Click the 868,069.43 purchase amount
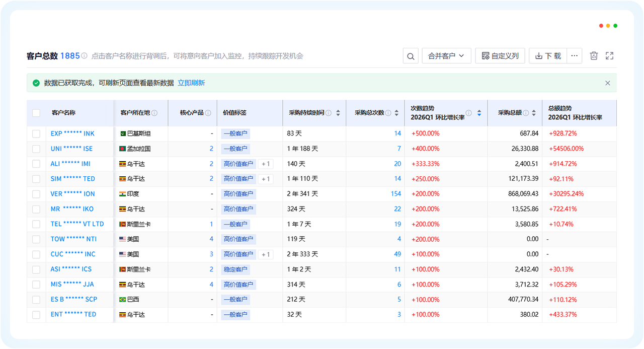Screen dimensions: 644x349 pyautogui.click(x=523, y=194)
